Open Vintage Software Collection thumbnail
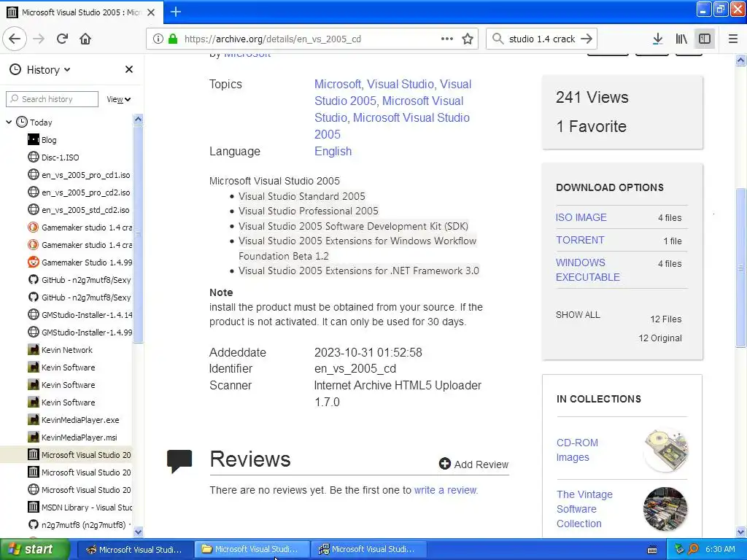This screenshot has height=560, width=747. click(665, 509)
